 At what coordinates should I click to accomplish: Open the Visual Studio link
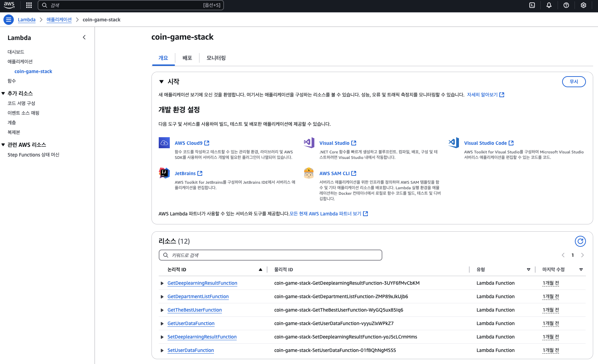pyautogui.click(x=334, y=143)
